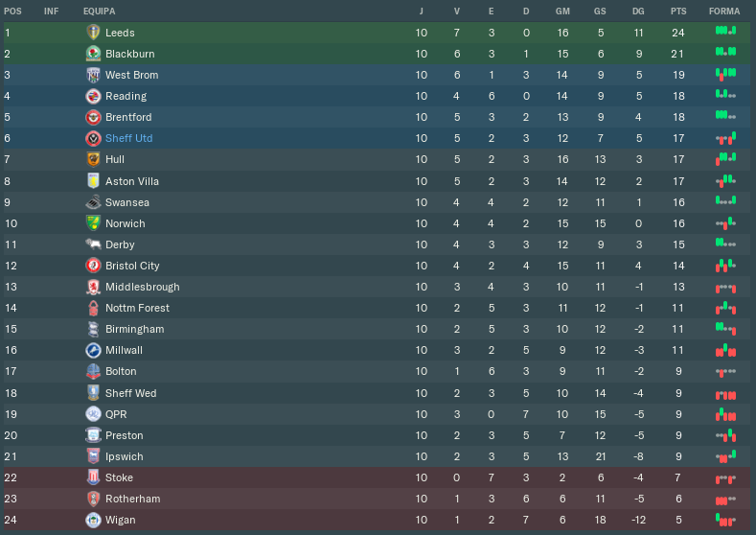Select the Swansea team name
Viewport: 756px width, 535px height.
pos(126,202)
